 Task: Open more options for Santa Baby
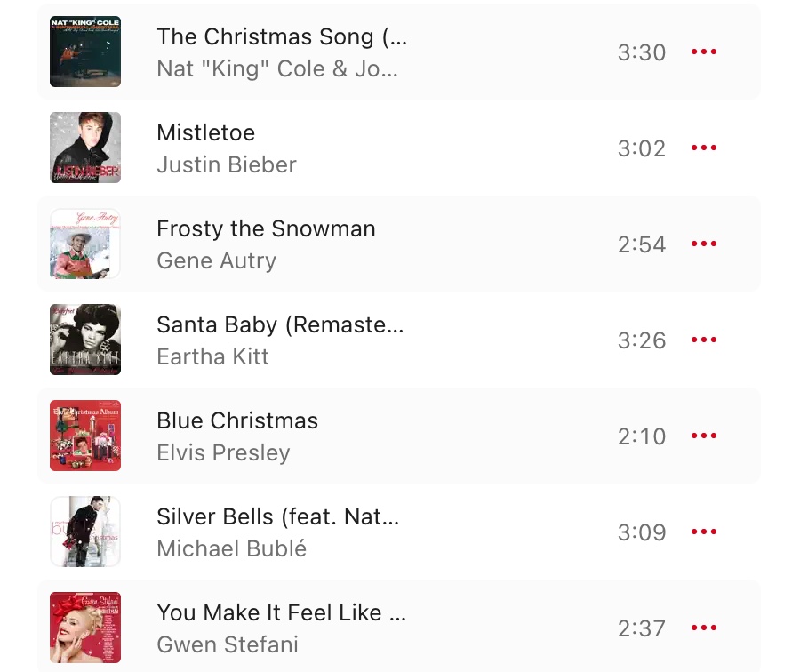click(x=704, y=340)
